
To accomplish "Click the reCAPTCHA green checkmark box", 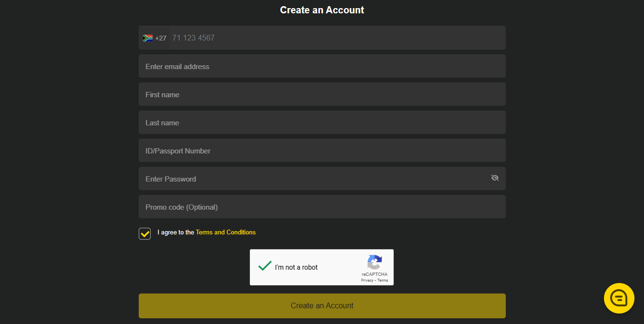I will tap(265, 266).
